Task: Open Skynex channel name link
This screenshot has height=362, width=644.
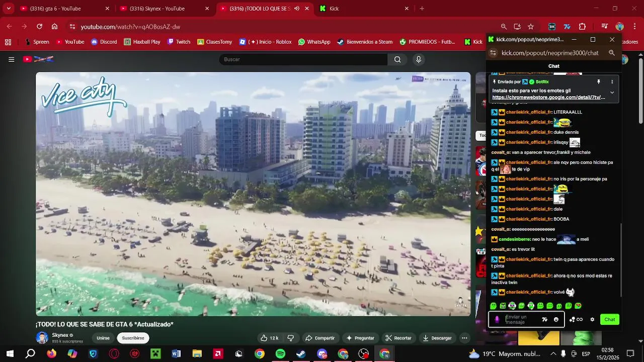Action: [60, 335]
